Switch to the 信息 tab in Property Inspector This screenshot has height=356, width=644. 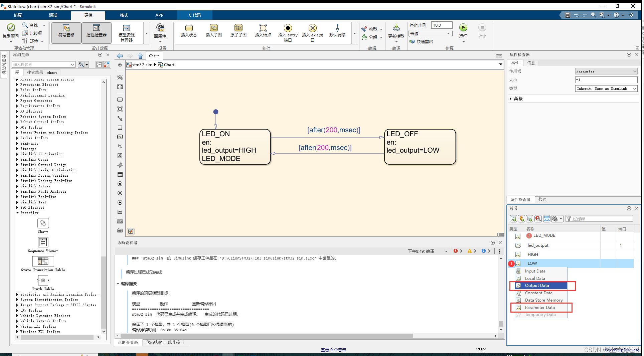pyautogui.click(x=531, y=63)
